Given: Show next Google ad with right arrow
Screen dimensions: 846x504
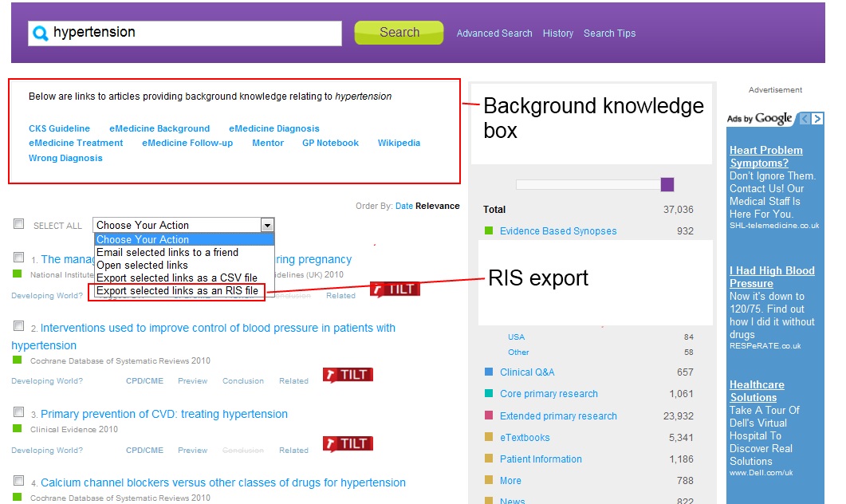Looking at the screenshot, I should tap(817, 119).
